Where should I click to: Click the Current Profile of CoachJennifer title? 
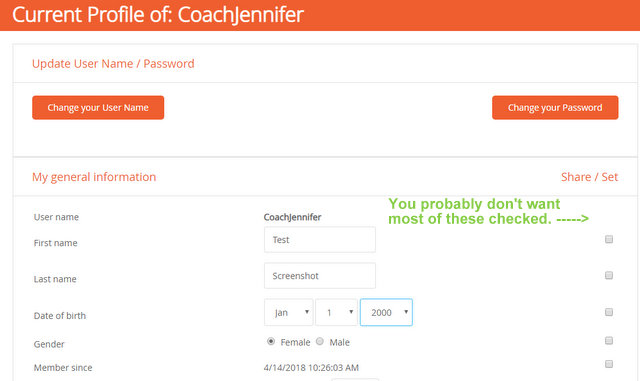click(x=158, y=15)
